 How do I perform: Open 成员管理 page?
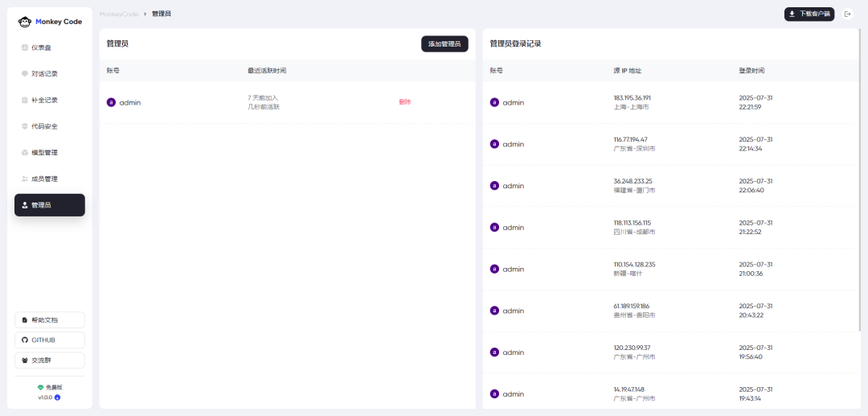pos(50,179)
